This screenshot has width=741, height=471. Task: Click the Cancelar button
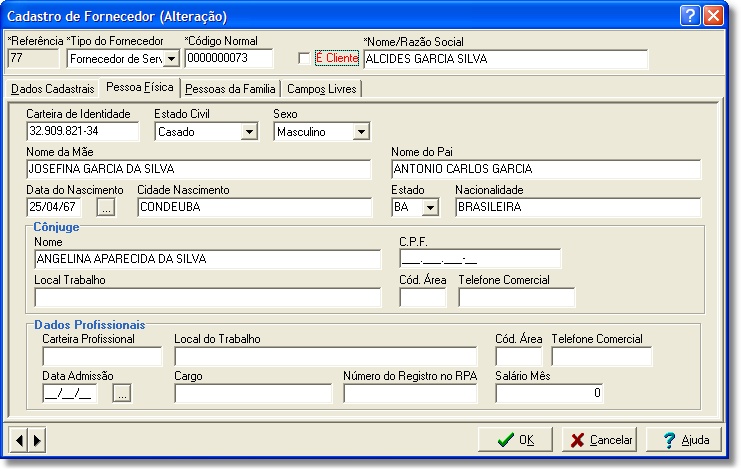[x=599, y=440]
